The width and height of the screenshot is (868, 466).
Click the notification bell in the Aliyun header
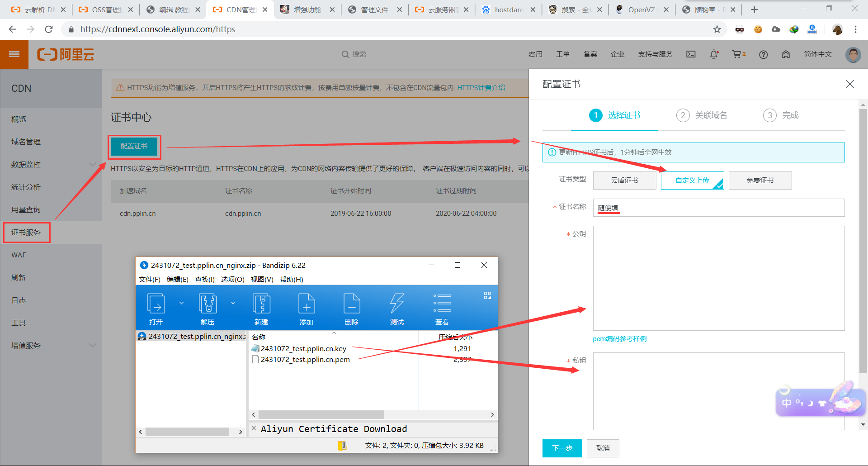tap(714, 54)
